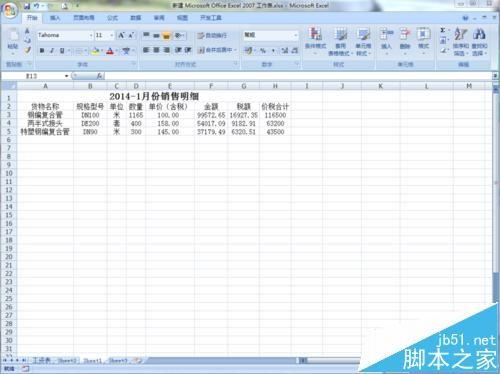
Task: Click the Insert Function fx button
Action: click(100, 76)
